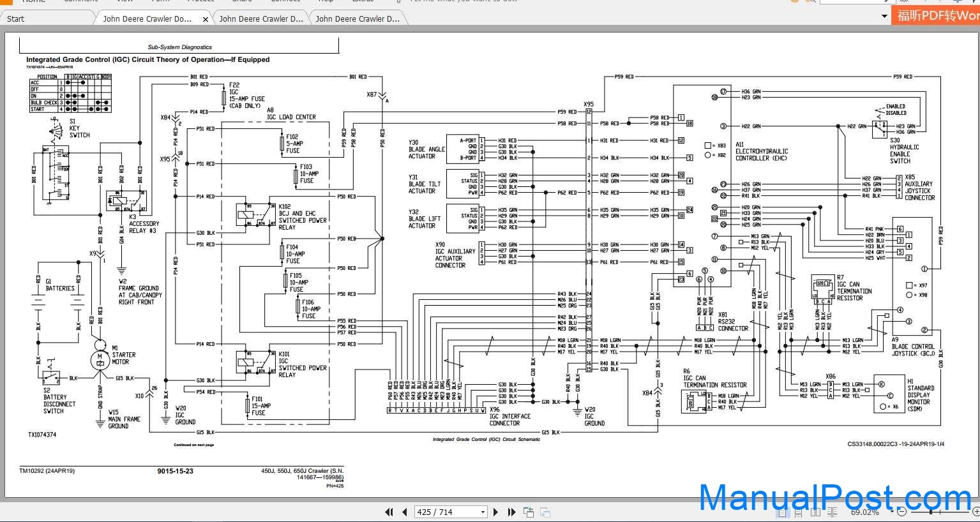The width and height of the screenshot is (980, 522).
Task: Click the TM10292 (24APR19) footer text
Action: pyautogui.click(x=47, y=471)
